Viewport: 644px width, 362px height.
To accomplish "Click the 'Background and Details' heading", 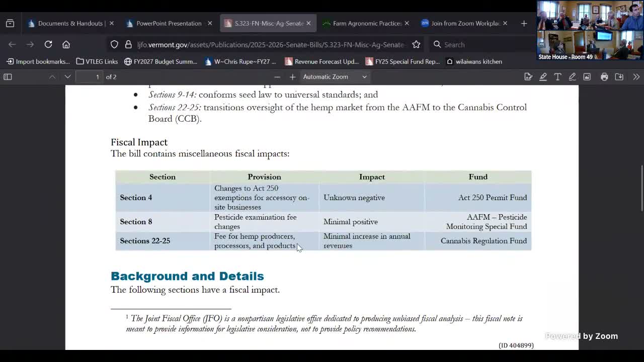I will pos(187,276).
